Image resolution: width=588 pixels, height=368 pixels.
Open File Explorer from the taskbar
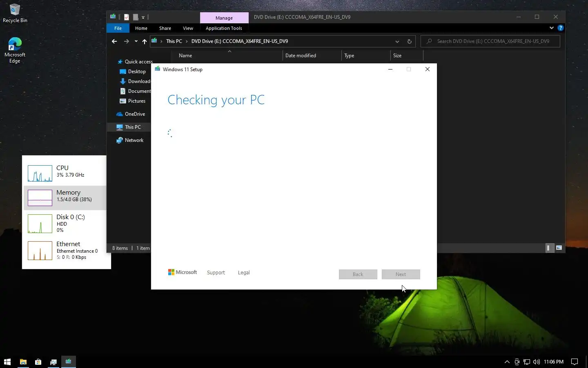coord(23,361)
